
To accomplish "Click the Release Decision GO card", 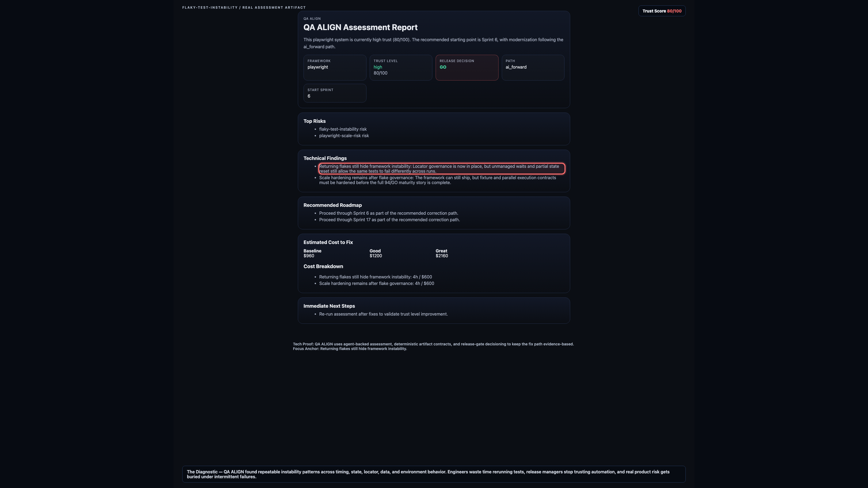I will 467,68.
